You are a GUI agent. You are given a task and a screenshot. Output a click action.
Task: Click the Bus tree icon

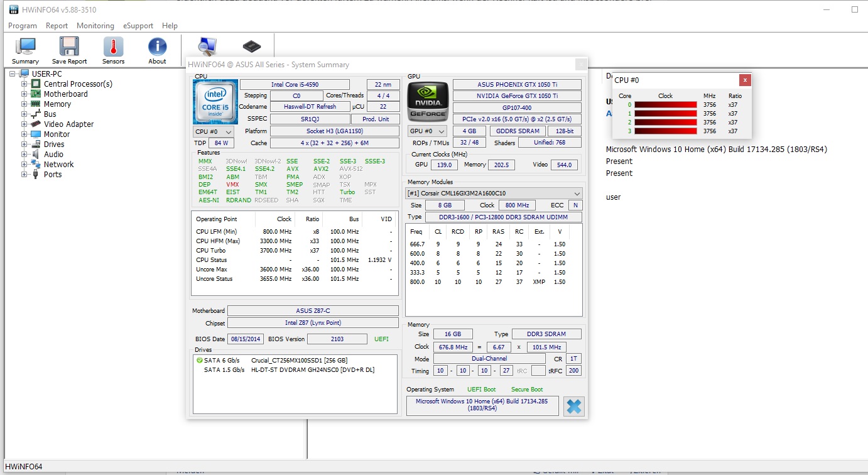[x=36, y=114]
